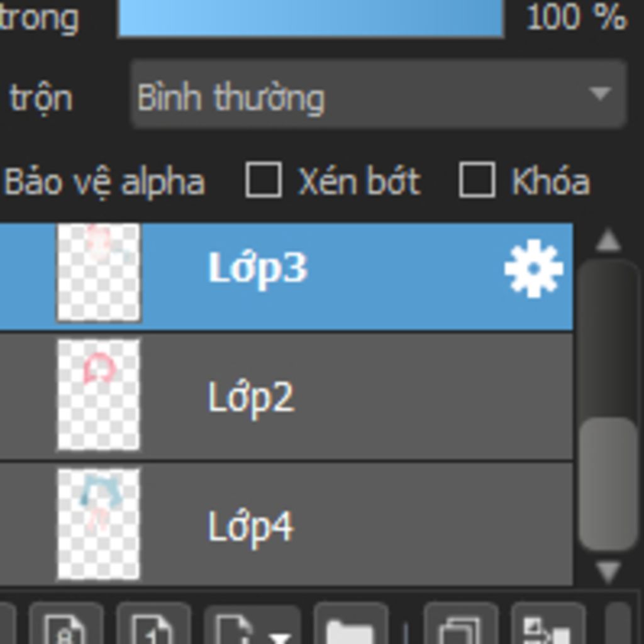644x644 pixels.
Task: Click the Lớp4 layer thumbnail
Action: (99, 523)
